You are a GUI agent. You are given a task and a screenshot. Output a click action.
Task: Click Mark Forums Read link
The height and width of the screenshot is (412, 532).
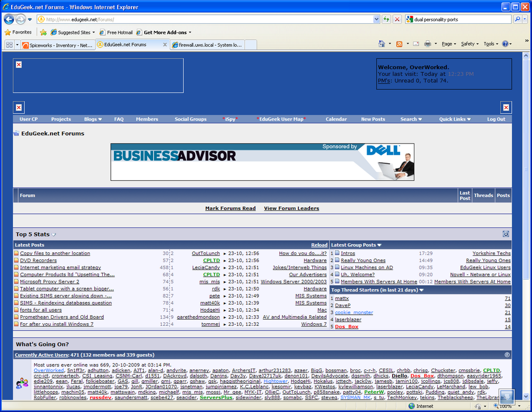(x=230, y=208)
